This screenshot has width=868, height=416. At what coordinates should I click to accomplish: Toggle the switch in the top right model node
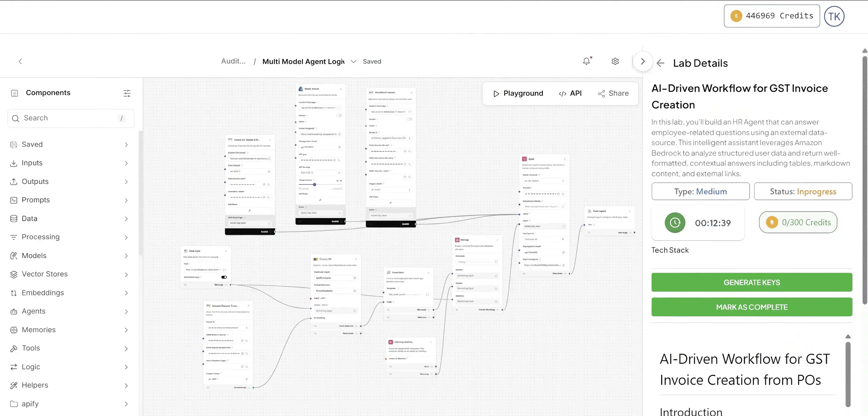(409, 119)
